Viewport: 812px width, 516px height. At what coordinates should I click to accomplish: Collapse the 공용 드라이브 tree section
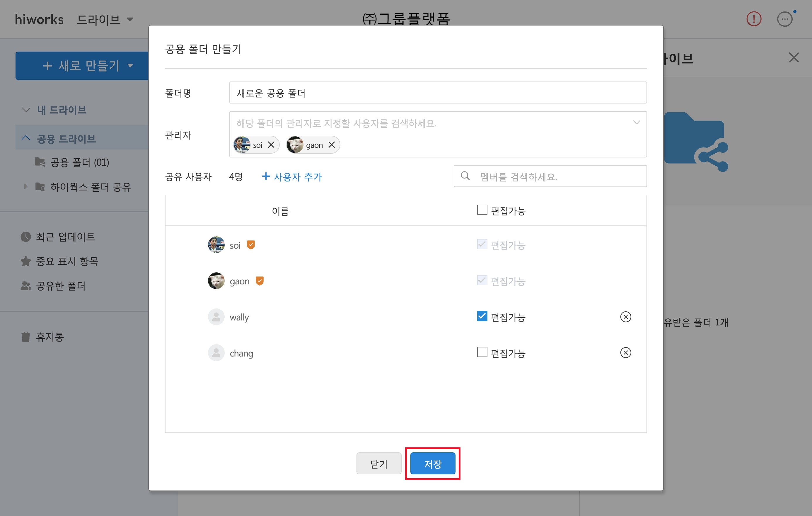click(25, 138)
